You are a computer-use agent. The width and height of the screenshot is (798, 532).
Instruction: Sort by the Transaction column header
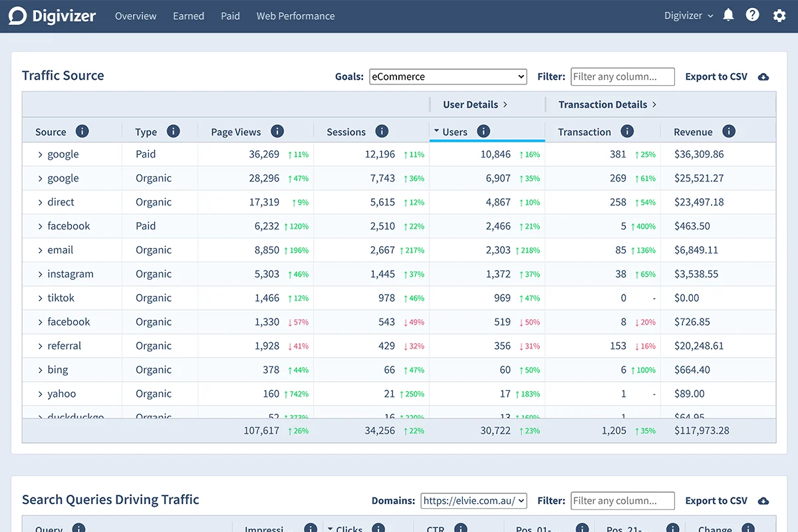click(585, 132)
